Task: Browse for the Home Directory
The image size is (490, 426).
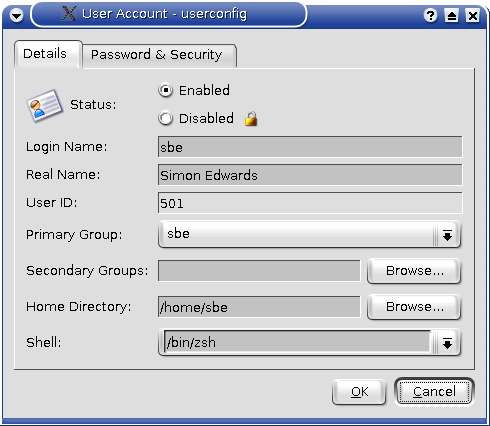Action: click(414, 307)
